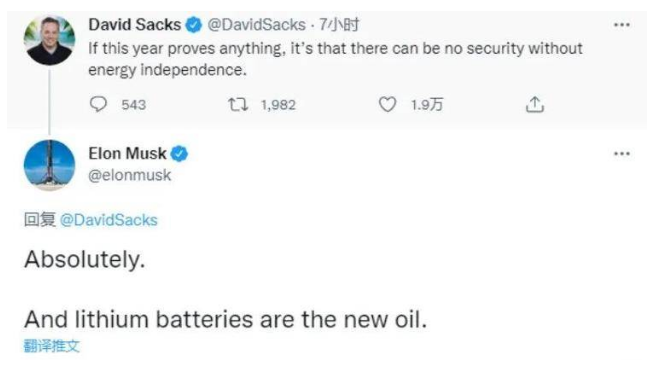This screenshot has width=647, height=384.
Task: Retweet David Sacks' tweet via retweet icon
Action: [x=238, y=104]
